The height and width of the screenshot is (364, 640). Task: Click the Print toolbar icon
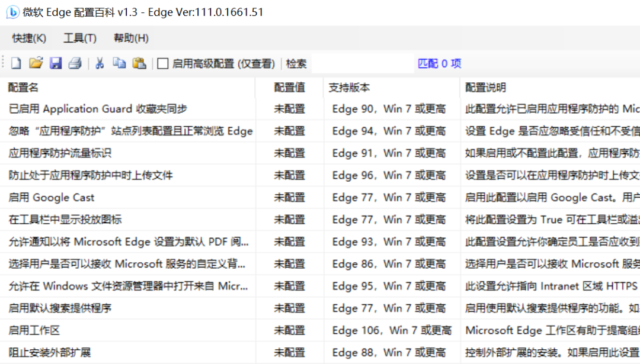75,63
